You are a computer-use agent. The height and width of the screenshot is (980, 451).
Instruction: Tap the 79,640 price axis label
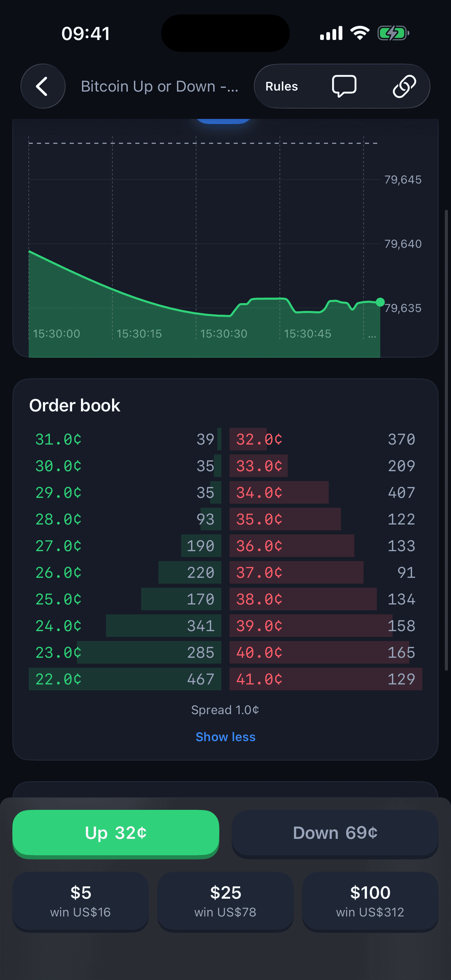(x=403, y=244)
